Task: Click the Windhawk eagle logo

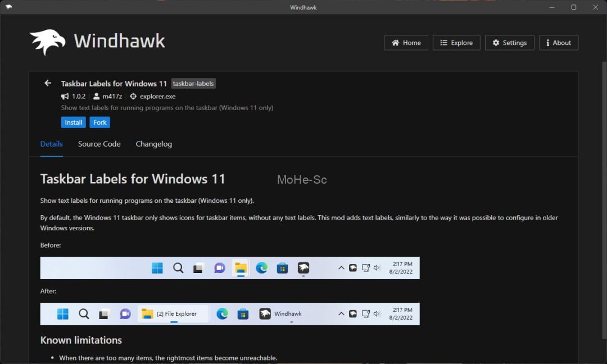Action: (48, 42)
